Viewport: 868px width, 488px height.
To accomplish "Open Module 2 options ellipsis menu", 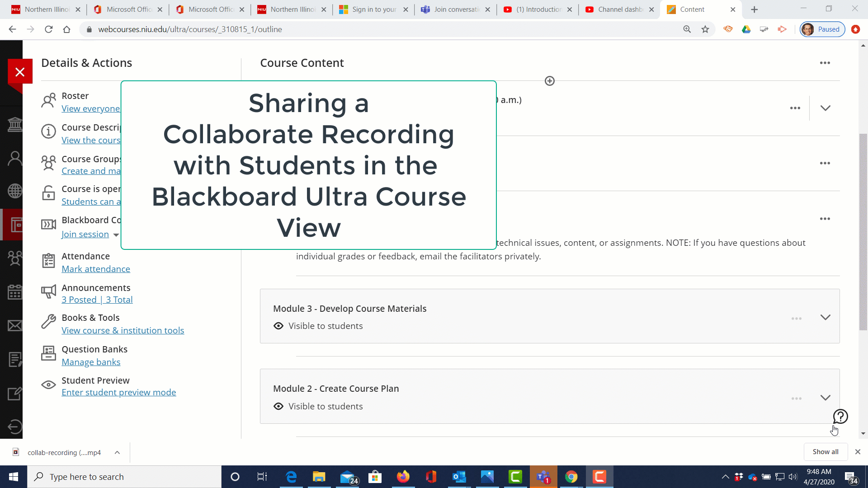I will [797, 399].
